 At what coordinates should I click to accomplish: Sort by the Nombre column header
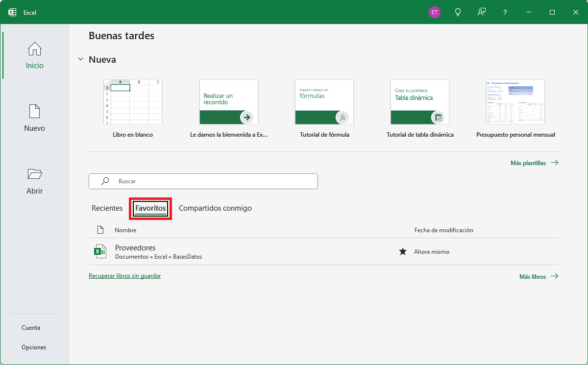125,230
